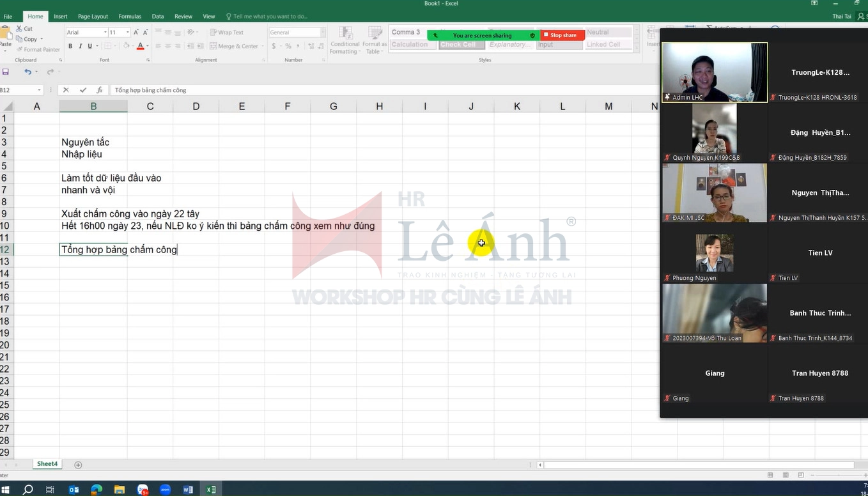Toggle Italic formatting in the ribbon
The height and width of the screenshot is (496, 868).
80,46
